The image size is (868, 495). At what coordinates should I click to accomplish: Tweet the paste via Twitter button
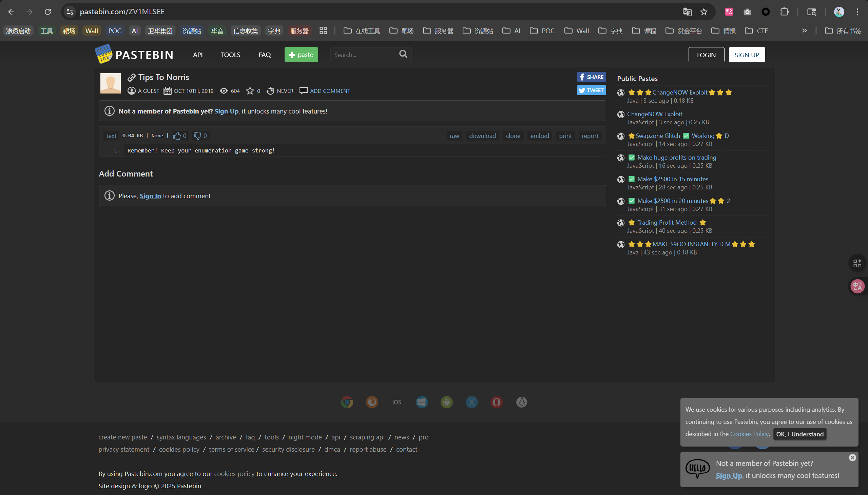tap(591, 90)
